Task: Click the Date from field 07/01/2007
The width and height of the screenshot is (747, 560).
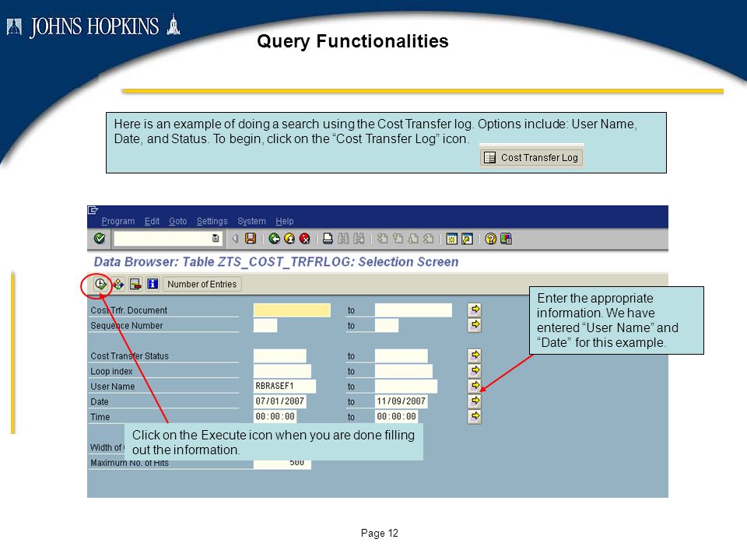Action: [x=280, y=401]
